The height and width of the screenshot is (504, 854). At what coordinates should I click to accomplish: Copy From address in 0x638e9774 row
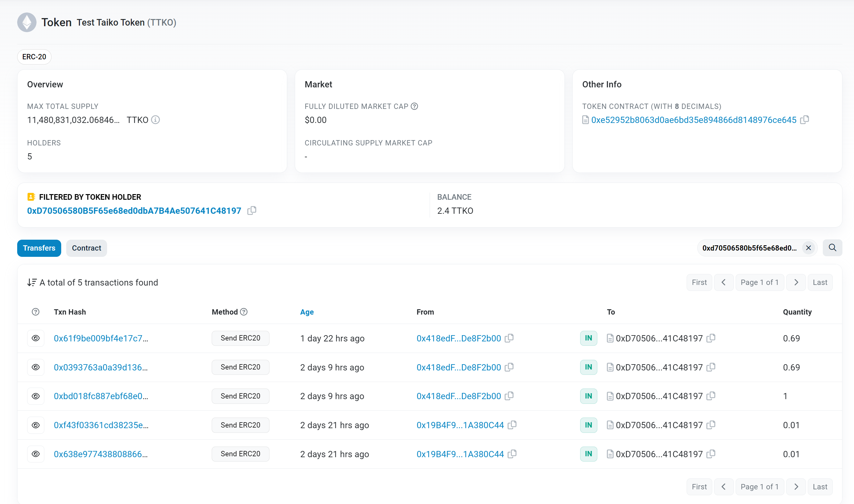tap(512, 454)
